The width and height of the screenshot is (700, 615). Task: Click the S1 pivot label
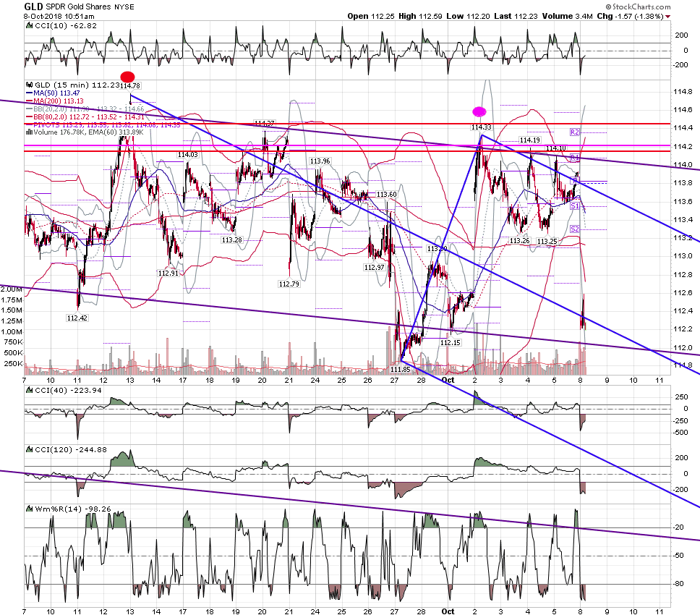click(575, 206)
